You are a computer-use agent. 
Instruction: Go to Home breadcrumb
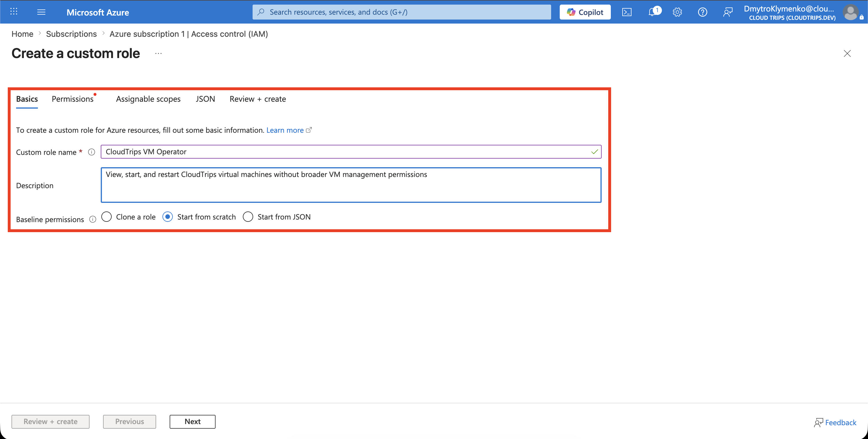(x=22, y=34)
